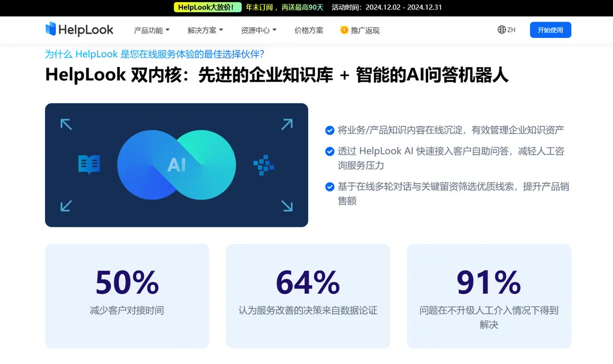Click the 认为服务改善的决策来自数据论证 caption
The image size is (613, 364).
pyautogui.click(x=308, y=310)
